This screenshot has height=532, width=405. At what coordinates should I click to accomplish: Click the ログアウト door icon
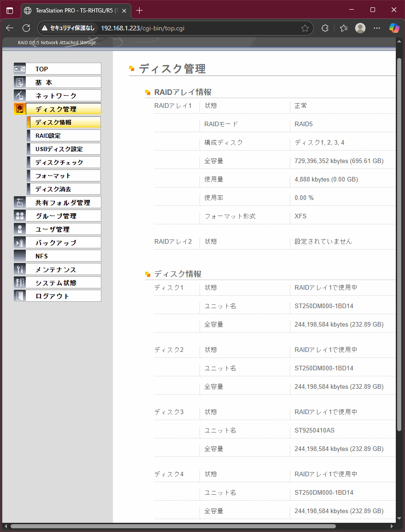click(20, 296)
